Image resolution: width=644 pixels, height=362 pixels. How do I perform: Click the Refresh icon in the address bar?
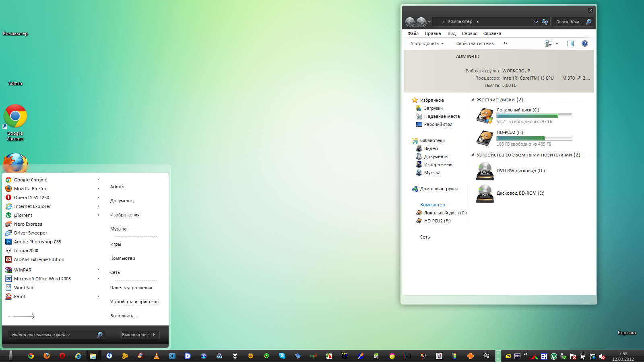(545, 22)
